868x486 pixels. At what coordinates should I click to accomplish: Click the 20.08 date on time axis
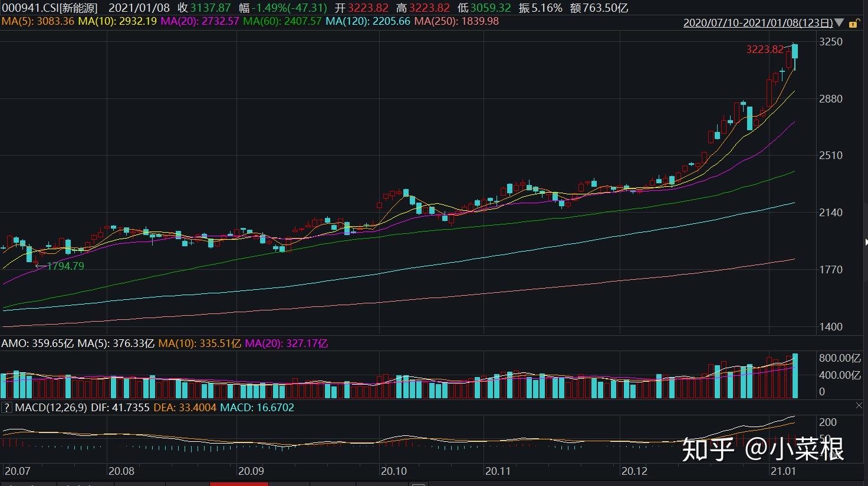coord(121,471)
